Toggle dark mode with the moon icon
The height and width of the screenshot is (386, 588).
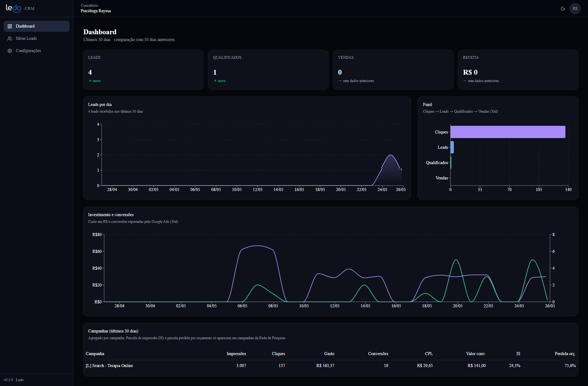tap(563, 9)
